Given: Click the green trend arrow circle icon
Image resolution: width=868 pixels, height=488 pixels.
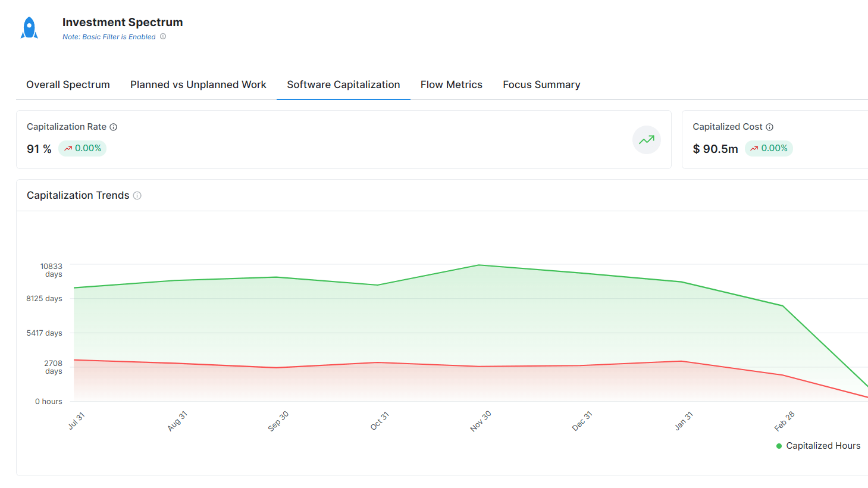Looking at the screenshot, I should click(x=646, y=140).
